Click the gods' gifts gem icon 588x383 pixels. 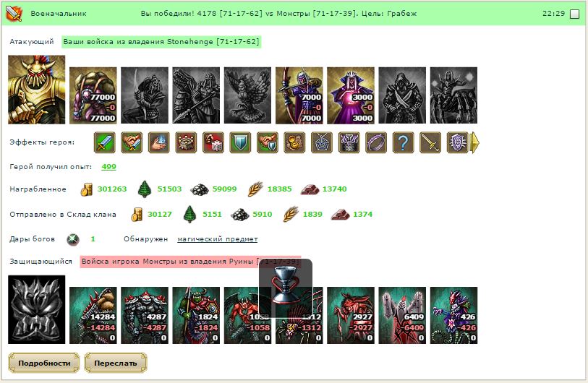73,239
